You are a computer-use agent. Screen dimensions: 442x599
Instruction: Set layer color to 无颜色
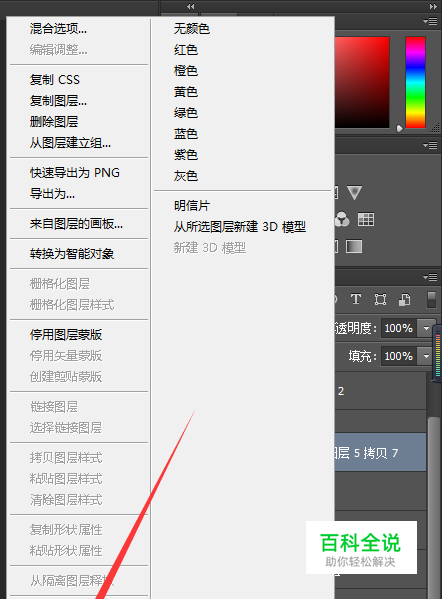[192, 29]
